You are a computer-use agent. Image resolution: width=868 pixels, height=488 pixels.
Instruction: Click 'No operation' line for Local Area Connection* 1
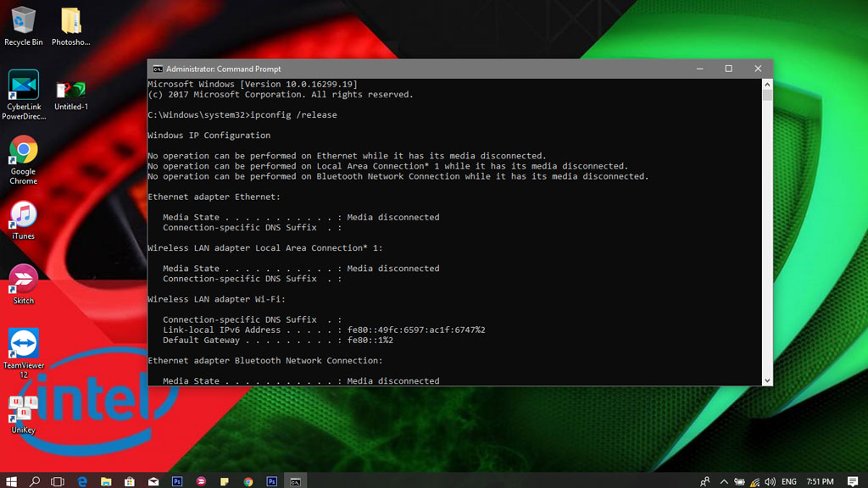pyautogui.click(x=388, y=166)
